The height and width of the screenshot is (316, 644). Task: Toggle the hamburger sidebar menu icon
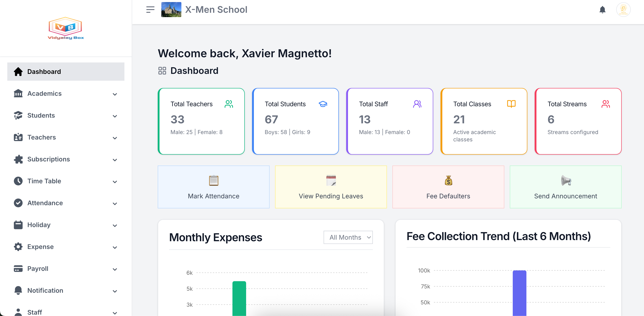[150, 10]
